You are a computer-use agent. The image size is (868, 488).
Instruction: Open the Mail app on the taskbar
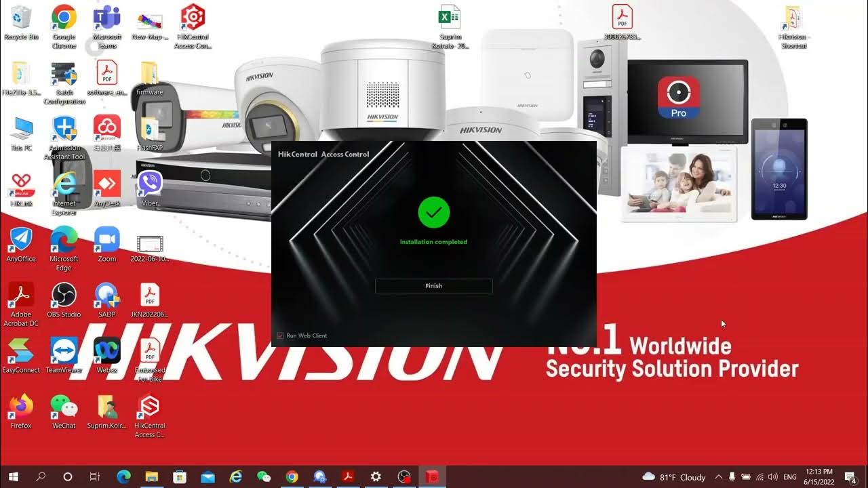pos(208,477)
